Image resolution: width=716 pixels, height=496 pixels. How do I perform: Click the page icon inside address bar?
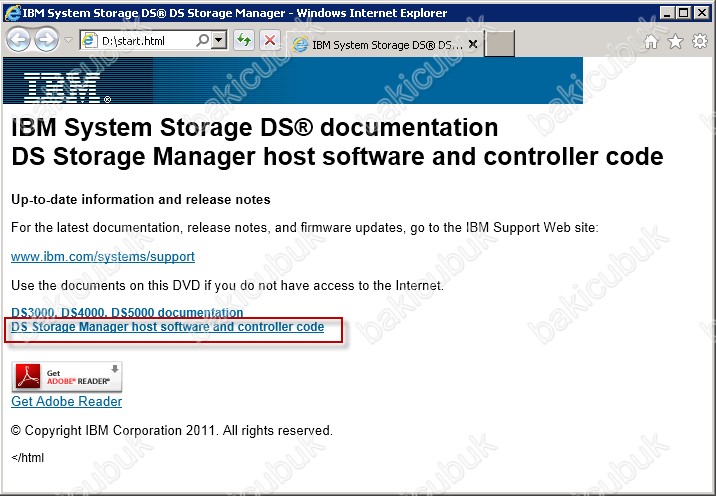[x=89, y=41]
